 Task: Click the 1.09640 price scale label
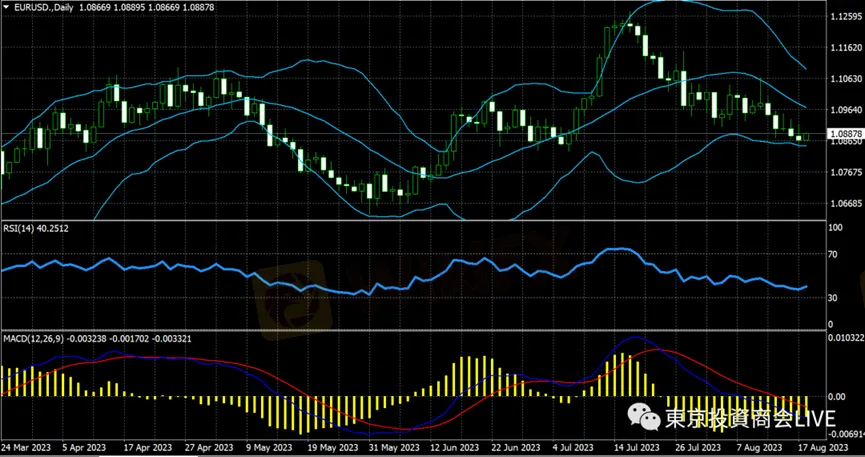[x=846, y=110]
